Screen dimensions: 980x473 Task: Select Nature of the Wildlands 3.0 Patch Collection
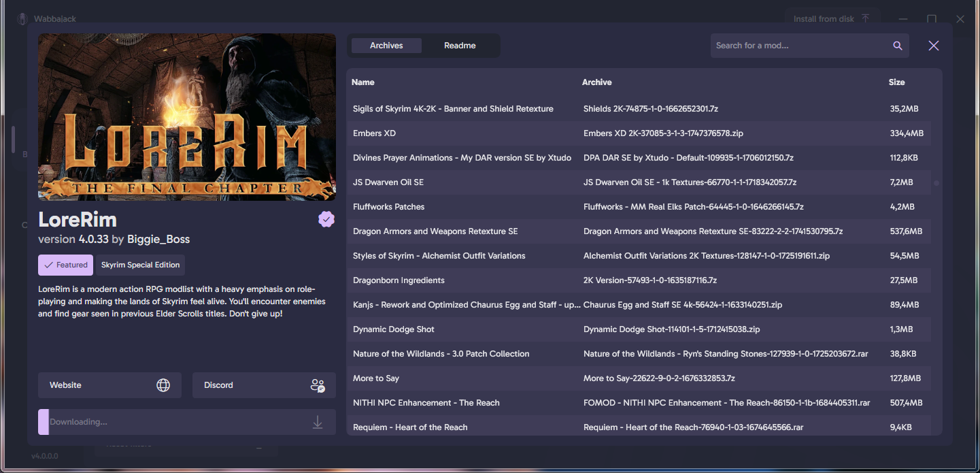point(441,354)
